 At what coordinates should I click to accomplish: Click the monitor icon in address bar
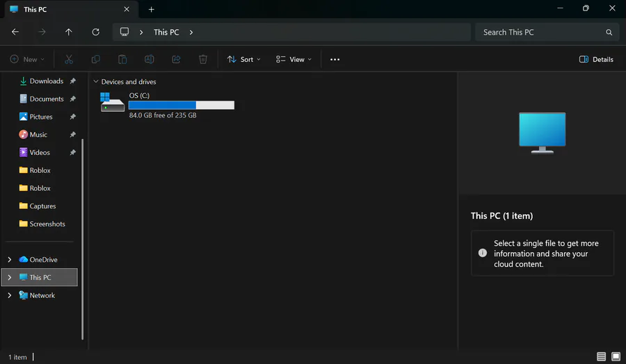click(125, 32)
